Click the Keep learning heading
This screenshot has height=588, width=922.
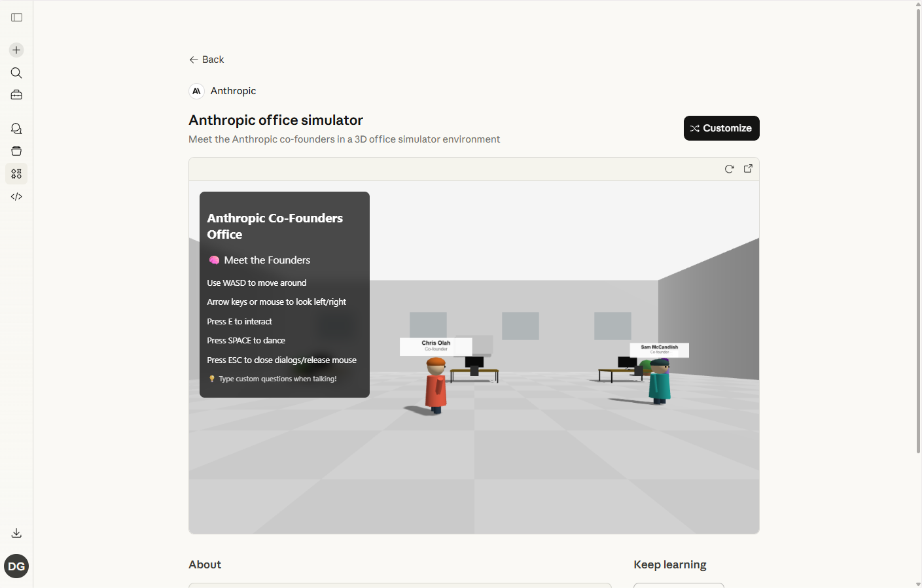point(670,564)
